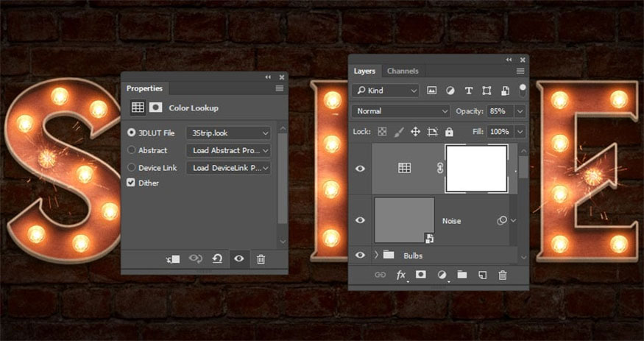Image resolution: width=644 pixels, height=341 pixels.
Task: Open the Layers panel flyout menu
Action: [x=520, y=71]
